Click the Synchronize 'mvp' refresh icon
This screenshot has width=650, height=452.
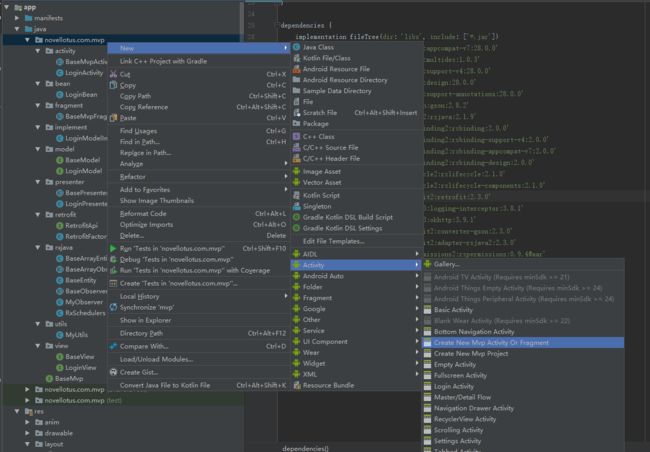click(113, 307)
